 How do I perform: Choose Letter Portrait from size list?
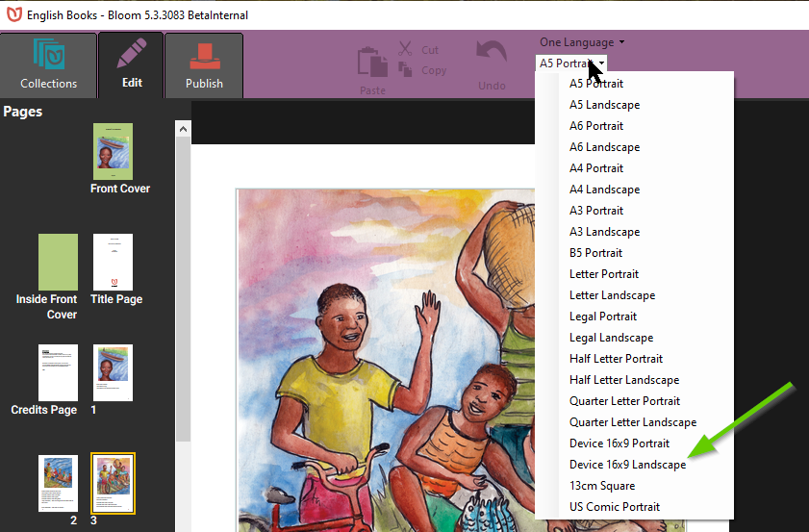tap(605, 274)
